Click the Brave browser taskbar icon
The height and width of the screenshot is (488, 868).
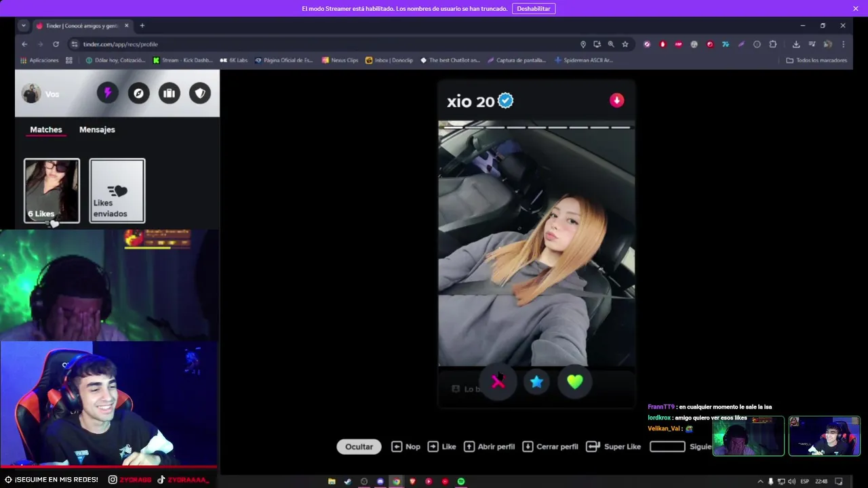click(x=412, y=481)
